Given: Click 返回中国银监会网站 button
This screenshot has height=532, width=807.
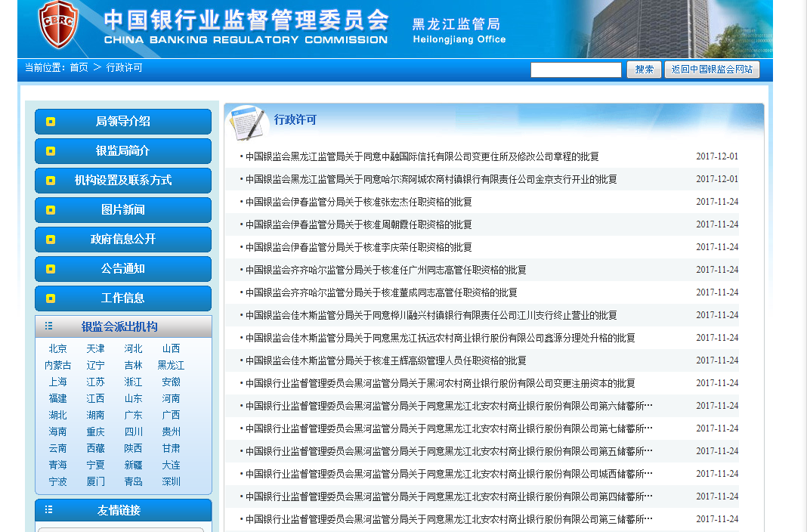Looking at the screenshot, I should point(712,70).
